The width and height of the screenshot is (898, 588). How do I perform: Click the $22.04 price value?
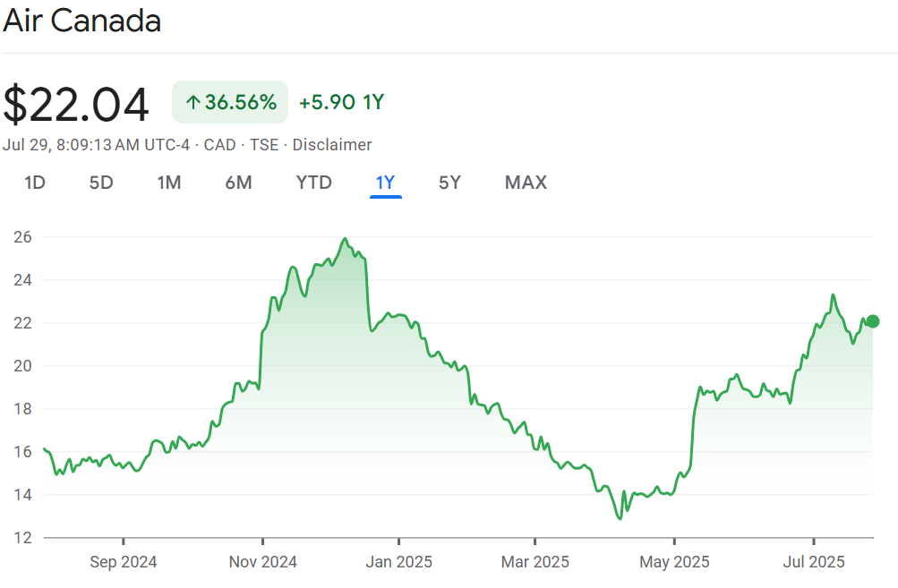(x=75, y=104)
